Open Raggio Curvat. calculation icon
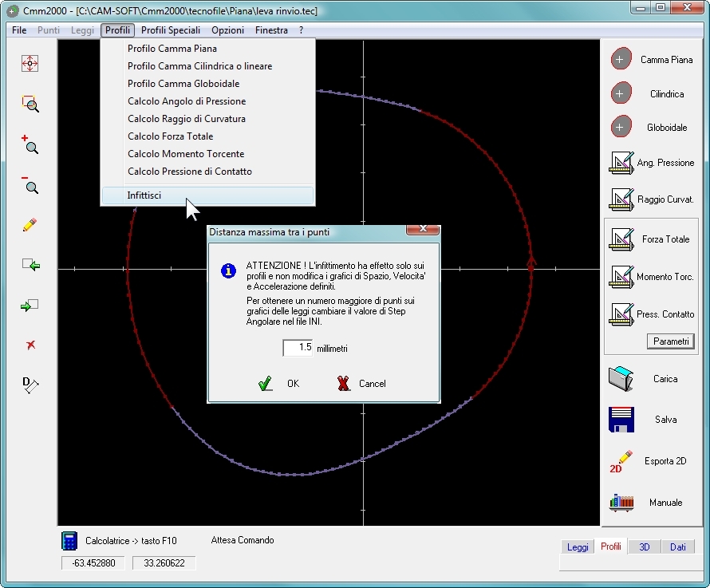710x588 pixels. pos(621,199)
